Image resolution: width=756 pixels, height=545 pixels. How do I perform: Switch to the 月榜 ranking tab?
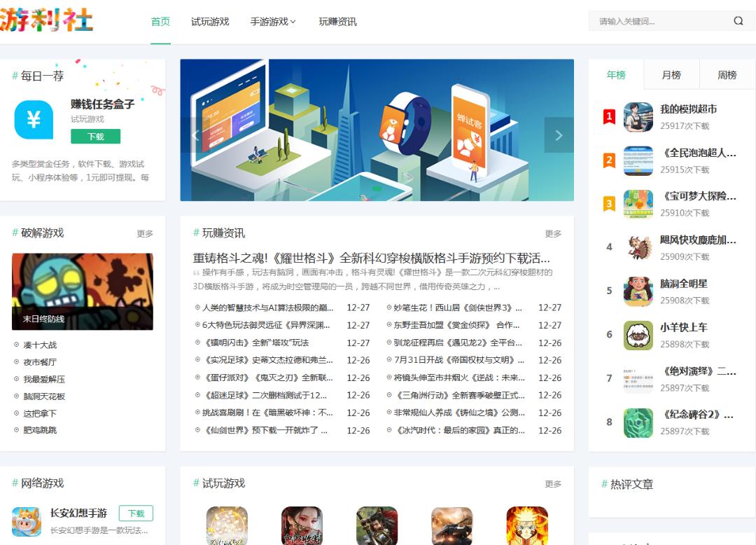pos(671,75)
